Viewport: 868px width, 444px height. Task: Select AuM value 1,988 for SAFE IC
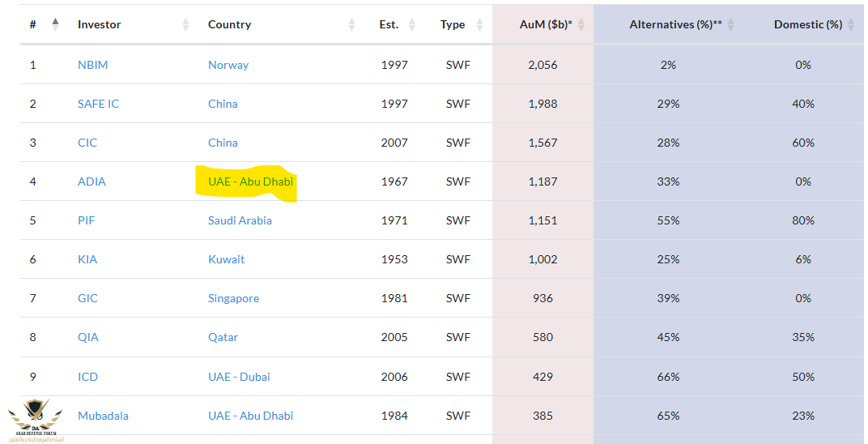pyautogui.click(x=542, y=104)
